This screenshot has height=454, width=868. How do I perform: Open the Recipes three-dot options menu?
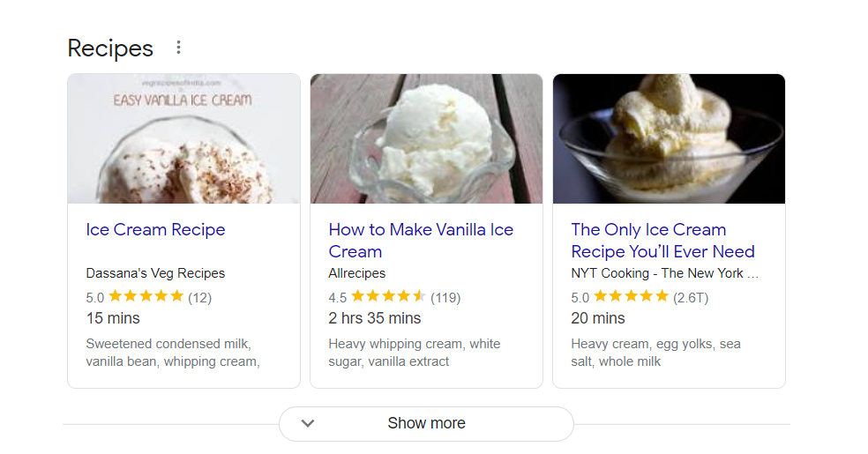point(178,48)
